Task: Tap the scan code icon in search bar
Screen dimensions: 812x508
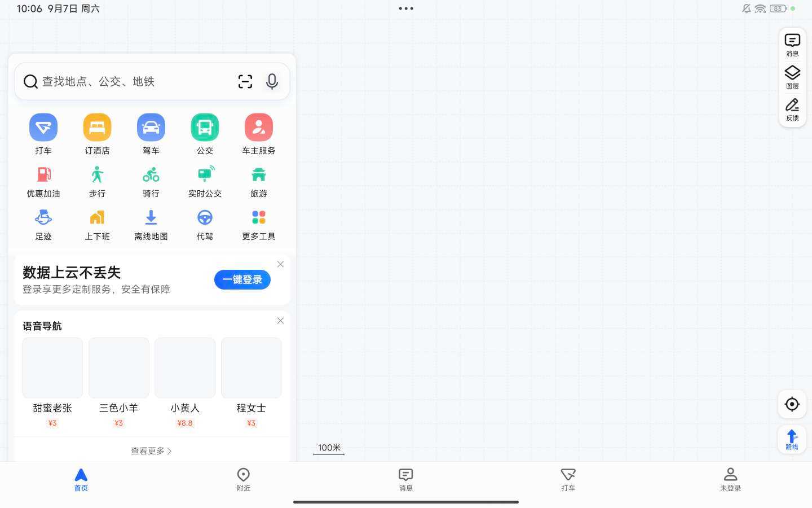Action: point(245,81)
